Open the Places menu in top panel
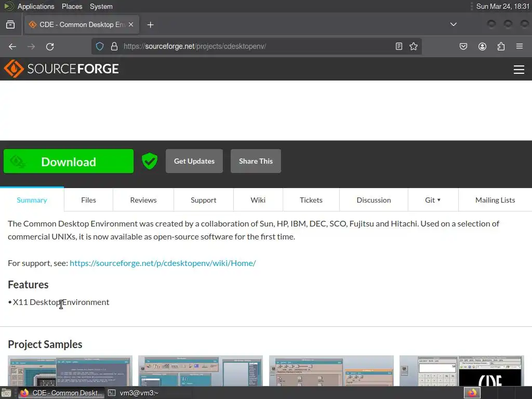This screenshot has height=399, width=532. click(x=72, y=6)
